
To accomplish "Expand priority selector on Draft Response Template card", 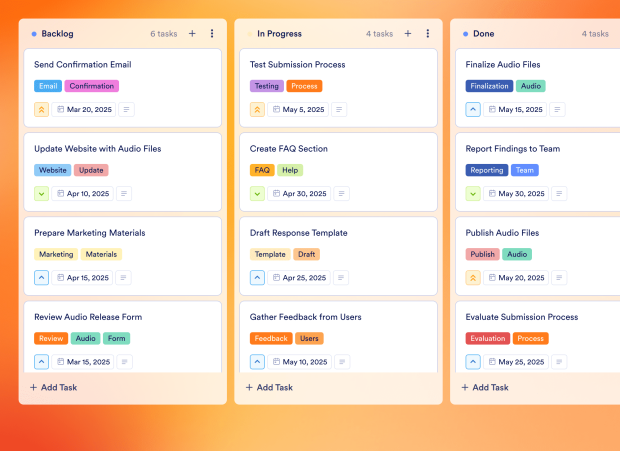I will (x=258, y=278).
